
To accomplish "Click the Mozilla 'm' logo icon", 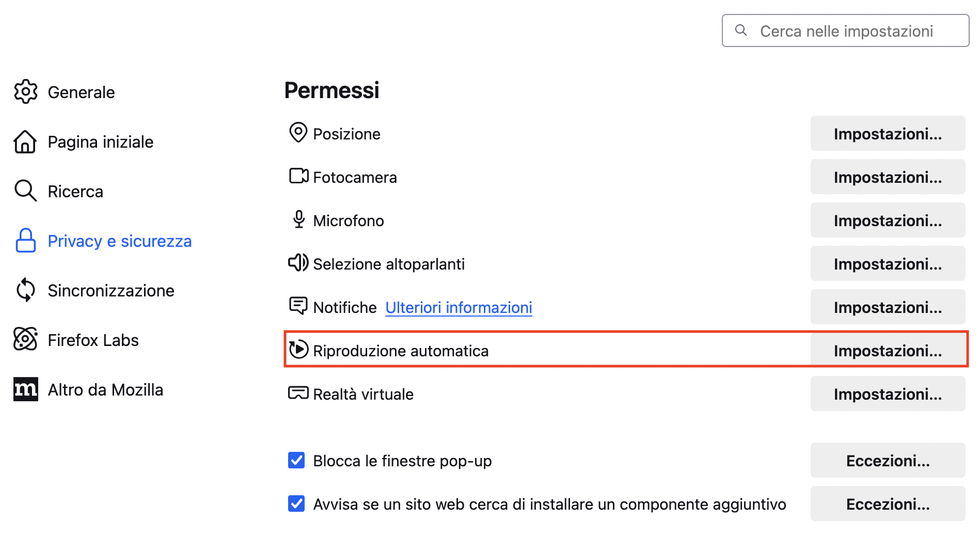I will tap(25, 389).
